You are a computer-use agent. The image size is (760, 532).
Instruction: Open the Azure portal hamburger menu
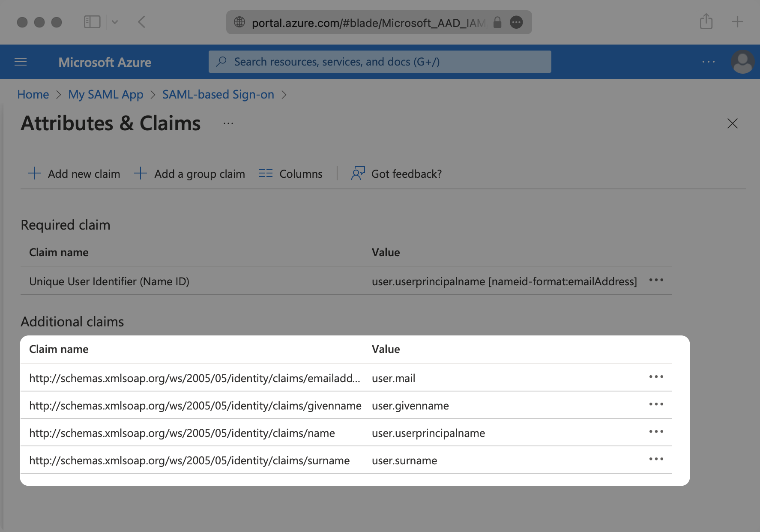pyautogui.click(x=21, y=62)
